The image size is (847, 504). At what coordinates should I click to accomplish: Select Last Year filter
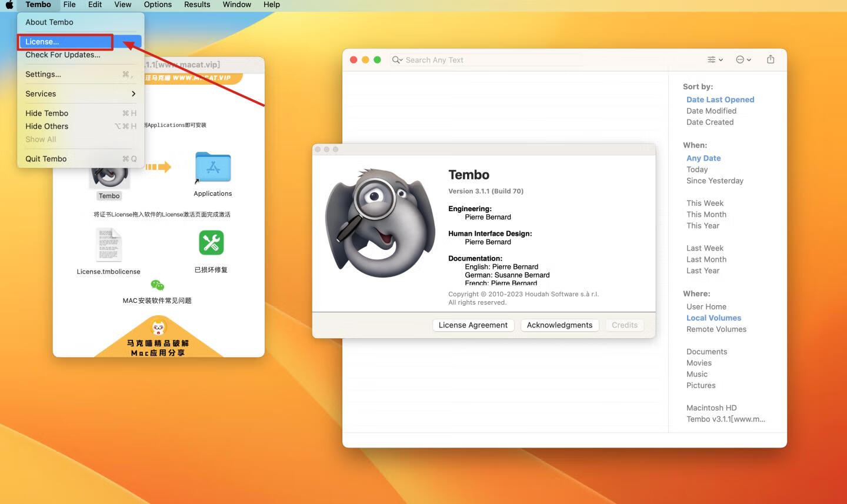(x=703, y=271)
